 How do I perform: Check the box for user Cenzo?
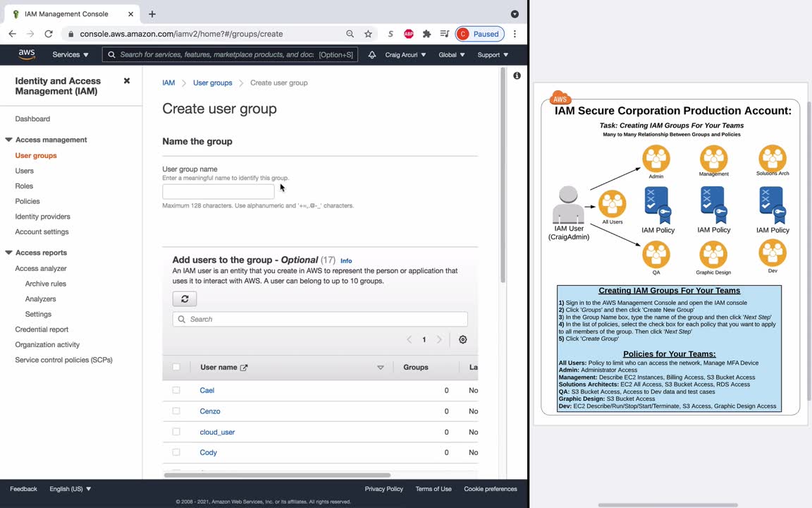176,411
